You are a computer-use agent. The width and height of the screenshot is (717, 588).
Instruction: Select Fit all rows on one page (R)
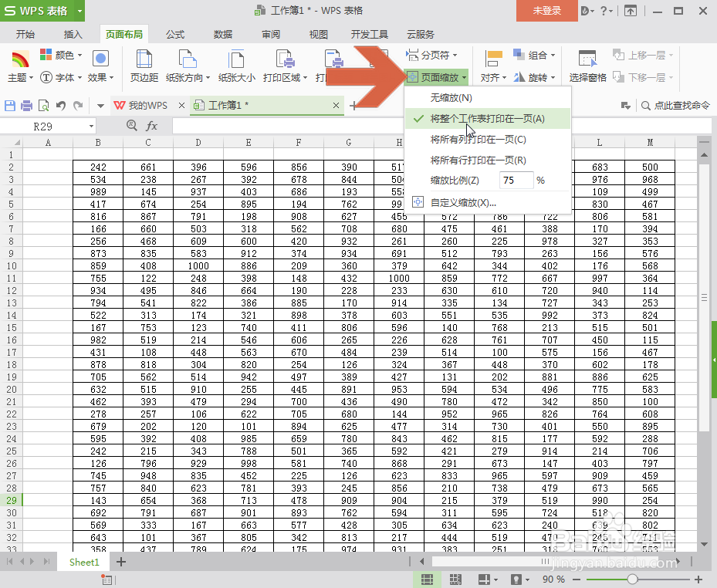pos(488,161)
